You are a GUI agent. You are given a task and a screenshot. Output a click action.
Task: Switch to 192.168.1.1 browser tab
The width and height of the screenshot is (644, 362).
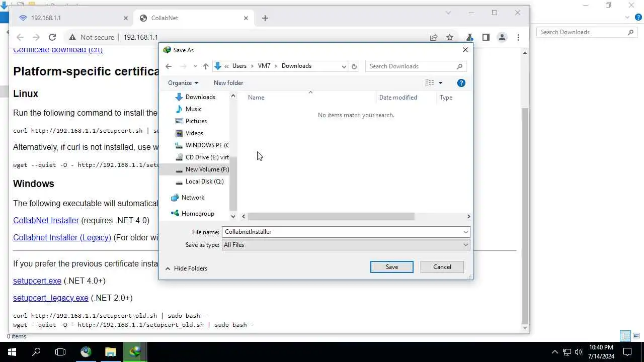click(x=72, y=18)
